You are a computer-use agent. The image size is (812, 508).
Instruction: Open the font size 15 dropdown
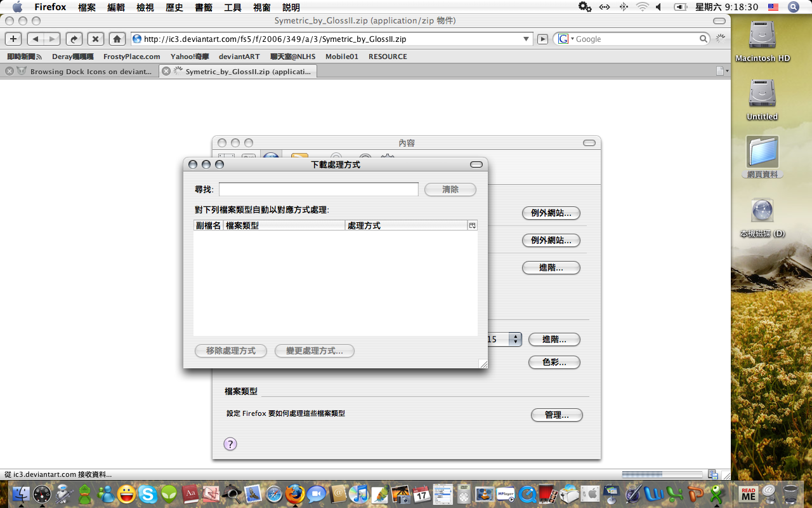tap(515, 339)
